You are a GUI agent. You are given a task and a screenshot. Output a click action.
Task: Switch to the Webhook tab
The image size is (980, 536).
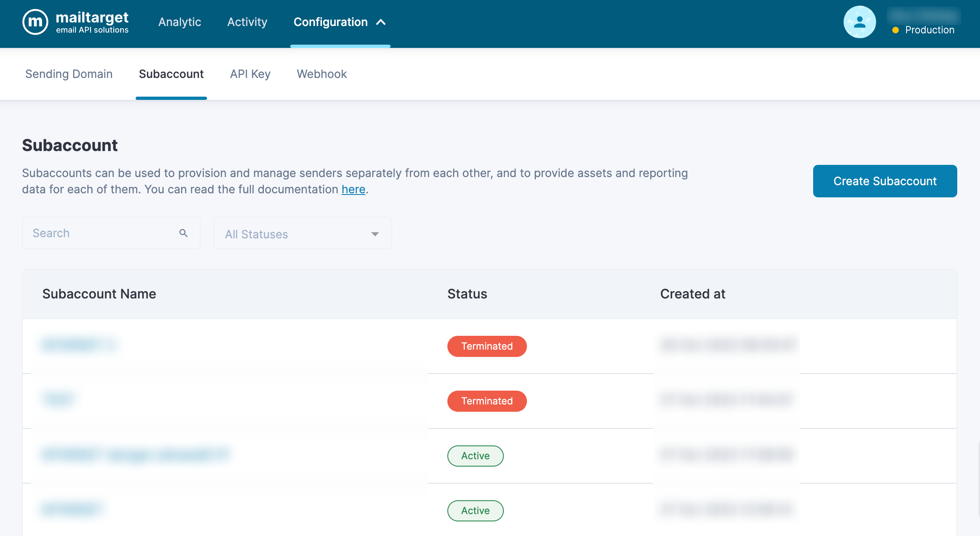coord(322,74)
